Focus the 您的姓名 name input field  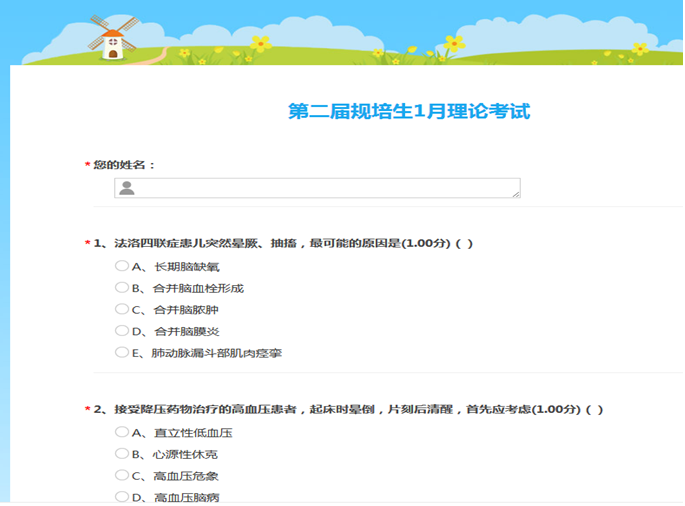click(x=320, y=188)
